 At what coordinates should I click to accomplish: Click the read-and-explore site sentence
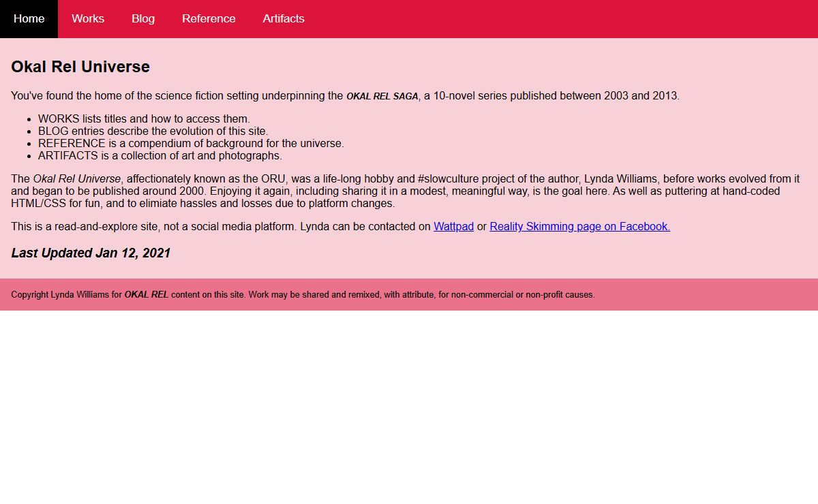point(154,226)
